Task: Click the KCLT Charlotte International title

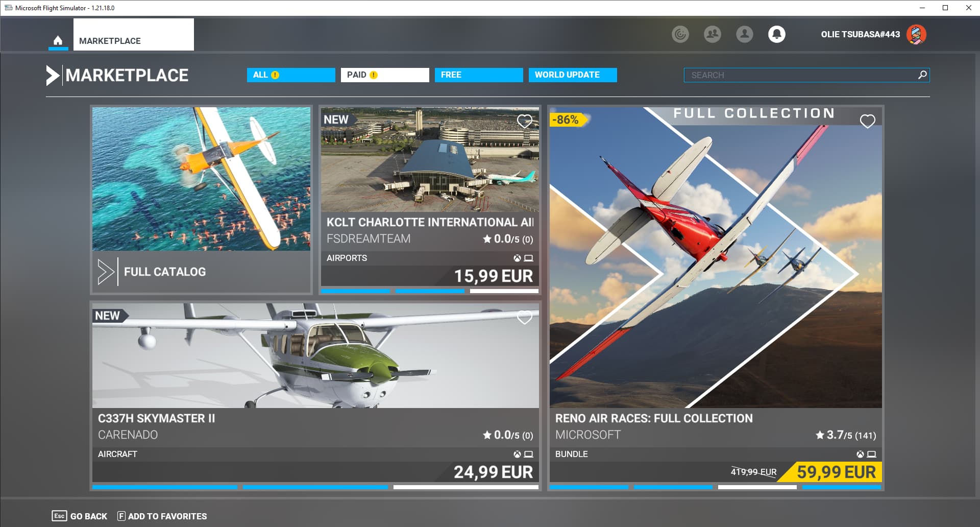Action: [x=430, y=222]
